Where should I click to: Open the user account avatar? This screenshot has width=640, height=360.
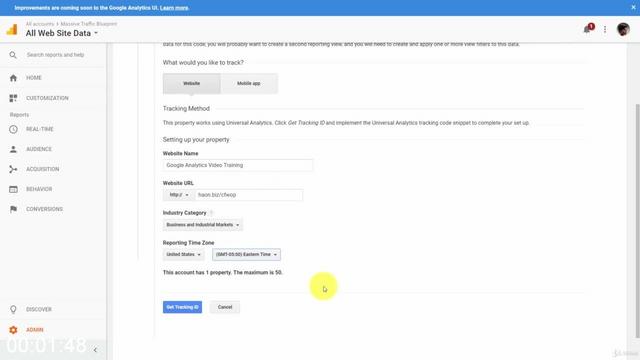(623, 29)
